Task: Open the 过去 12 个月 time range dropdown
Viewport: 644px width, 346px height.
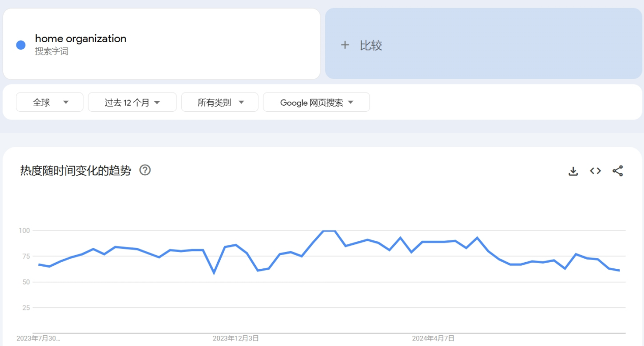Action: pos(132,102)
